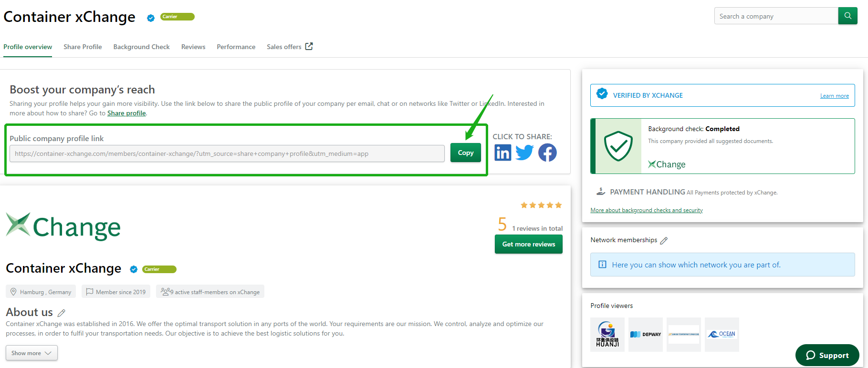The width and height of the screenshot is (868, 368).
Task: Open the Support chat widget
Action: click(x=827, y=355)
